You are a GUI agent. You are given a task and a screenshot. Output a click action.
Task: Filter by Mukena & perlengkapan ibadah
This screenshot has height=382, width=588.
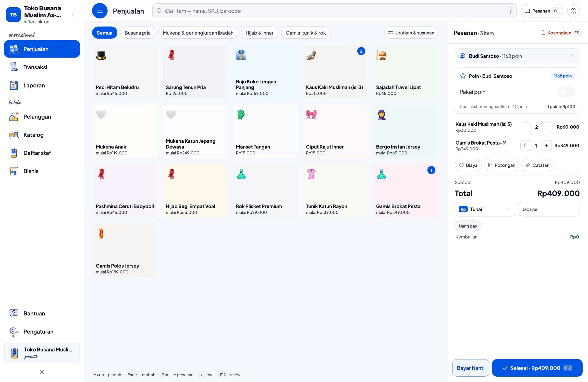click(x=198, y=33)
